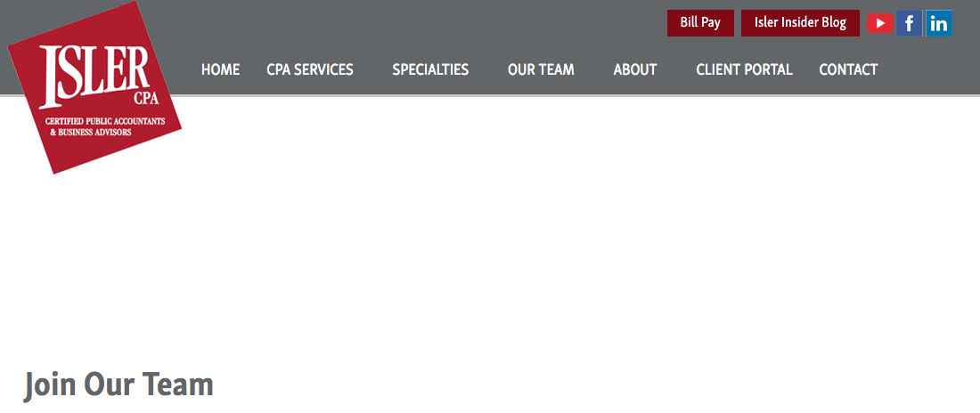Screen dimensions: 980x413
Task: Open the Isler YouTube channel icon
Action: point(880,23)
